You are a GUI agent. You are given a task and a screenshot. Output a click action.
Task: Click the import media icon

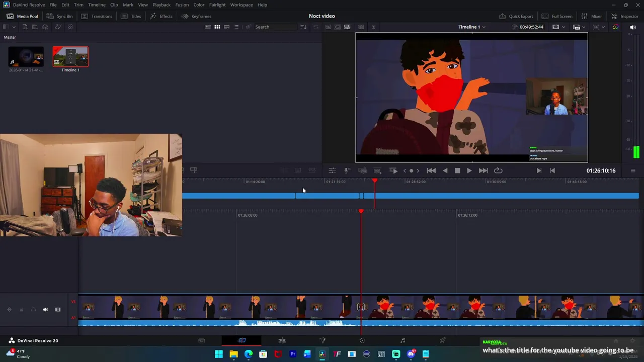pos(25,27)
